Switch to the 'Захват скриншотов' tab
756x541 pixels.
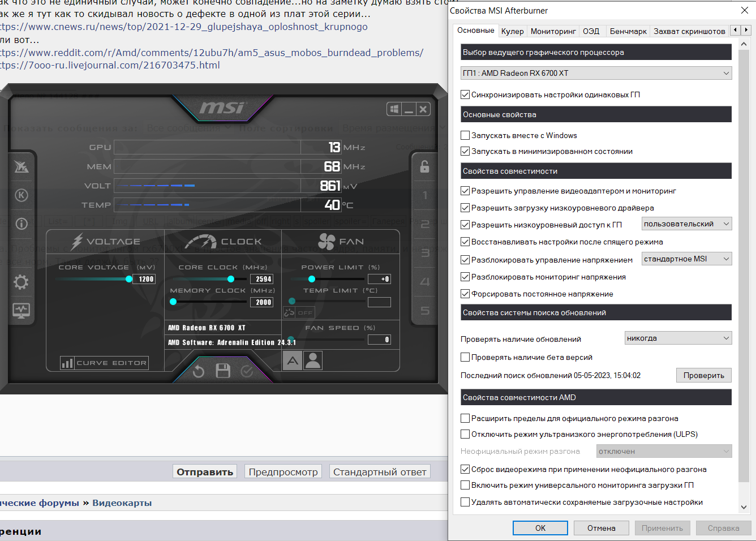(689, 31)
